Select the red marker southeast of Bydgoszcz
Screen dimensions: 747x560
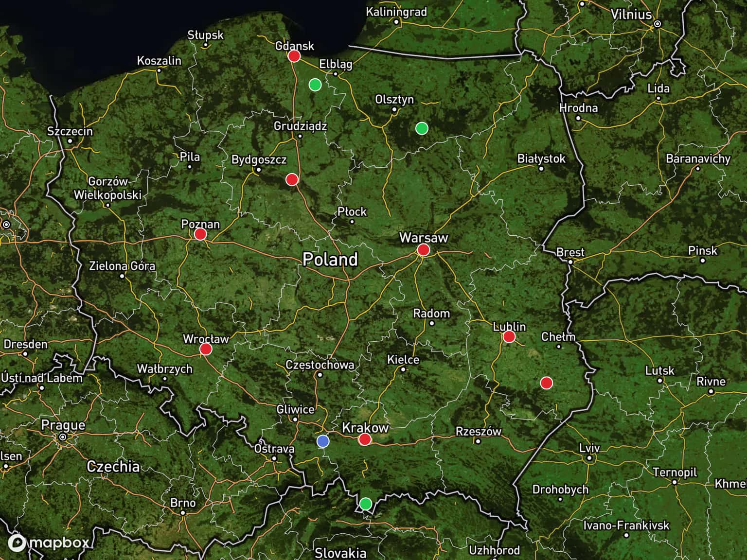click(292, 180)
